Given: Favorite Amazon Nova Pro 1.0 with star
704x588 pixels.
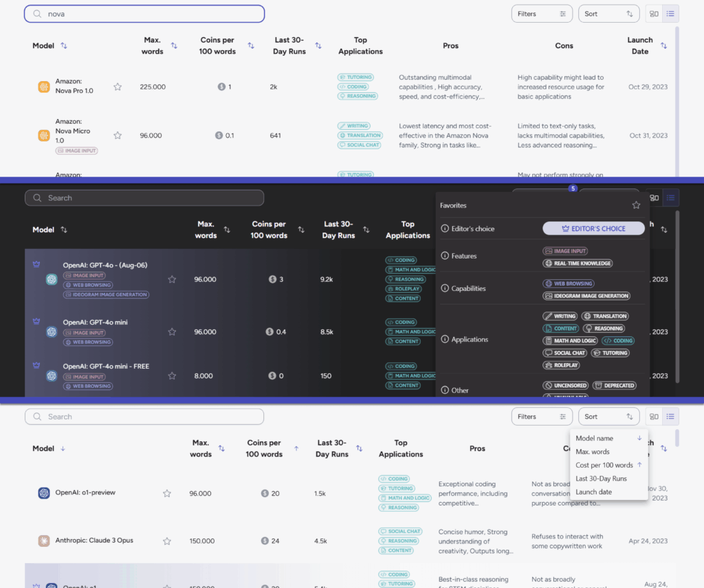Looking at the screenshot, I should (118, 87).
